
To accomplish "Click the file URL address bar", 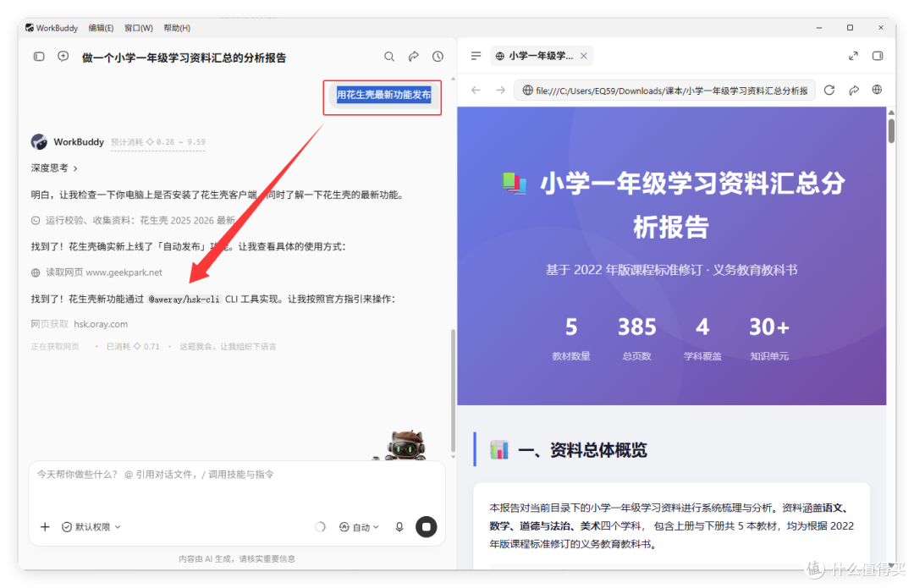I will tap(664, 91).
